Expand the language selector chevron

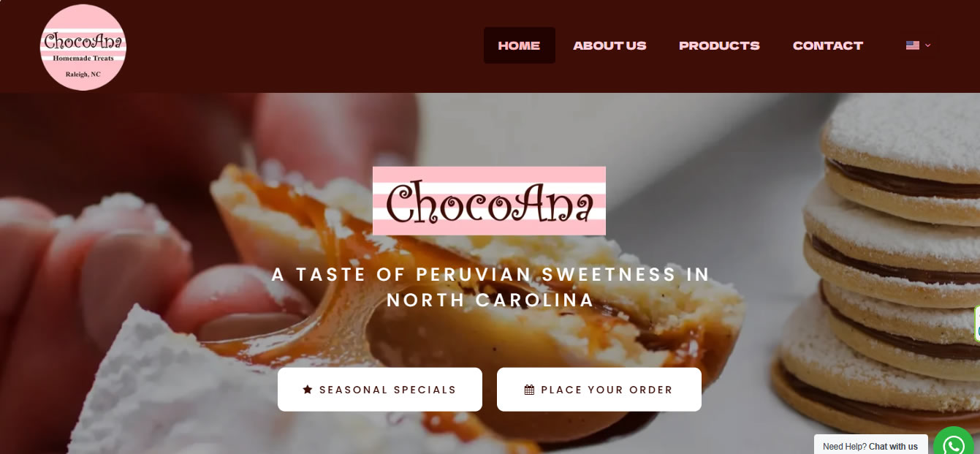coord(928,45)
